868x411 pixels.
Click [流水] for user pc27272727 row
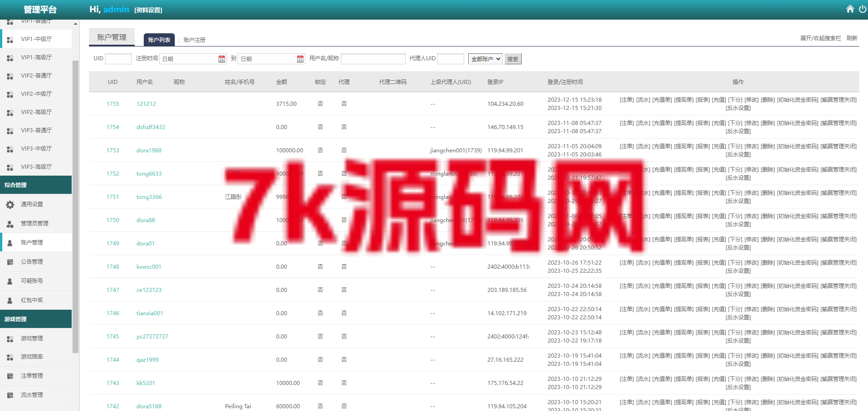tap(643, 333)
